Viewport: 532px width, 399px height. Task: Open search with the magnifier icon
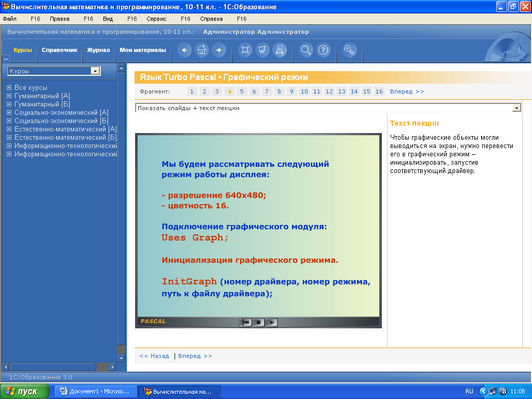pyautogui.click(x=305, y=50)
